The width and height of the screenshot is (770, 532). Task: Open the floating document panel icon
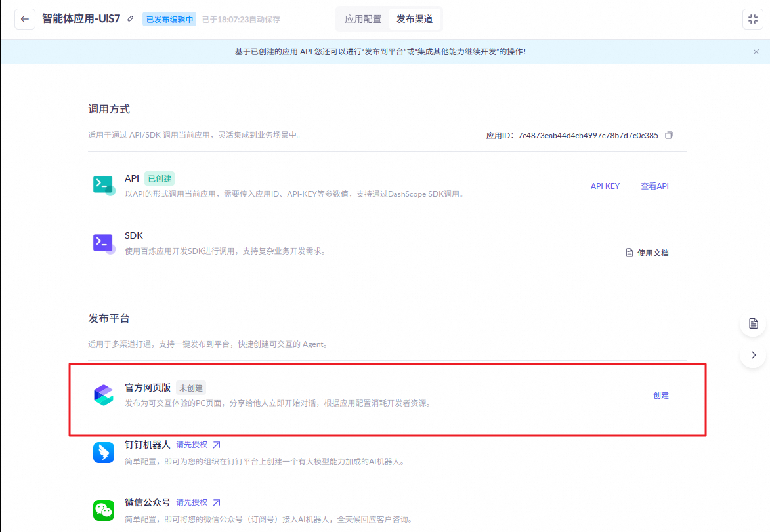pyautogui.click(x=754, y=323)
